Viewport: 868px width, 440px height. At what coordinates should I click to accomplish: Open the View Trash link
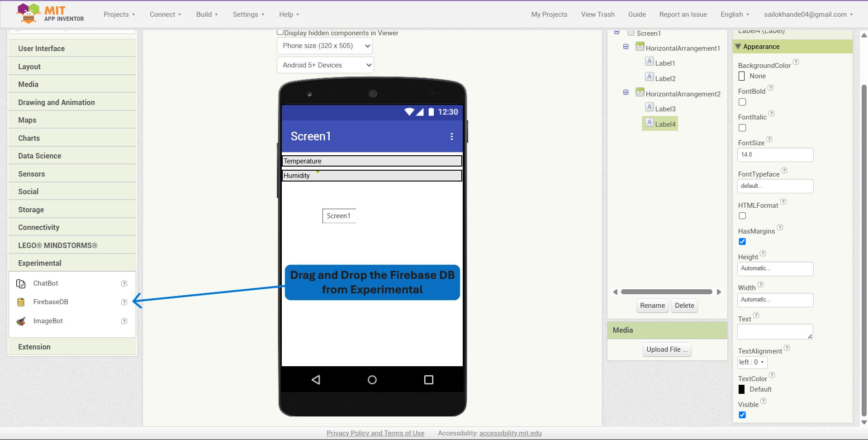tap(598, 14)
